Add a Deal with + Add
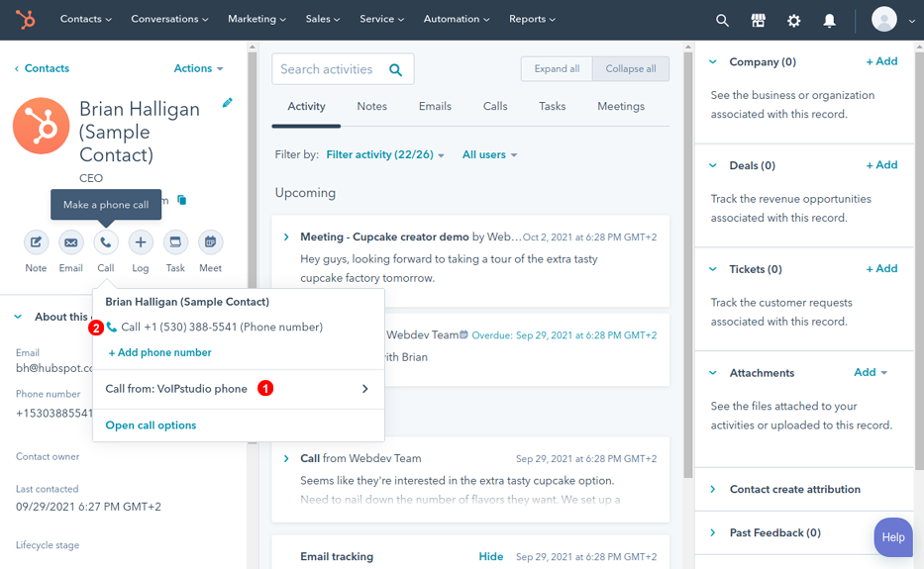 (881, 165)
